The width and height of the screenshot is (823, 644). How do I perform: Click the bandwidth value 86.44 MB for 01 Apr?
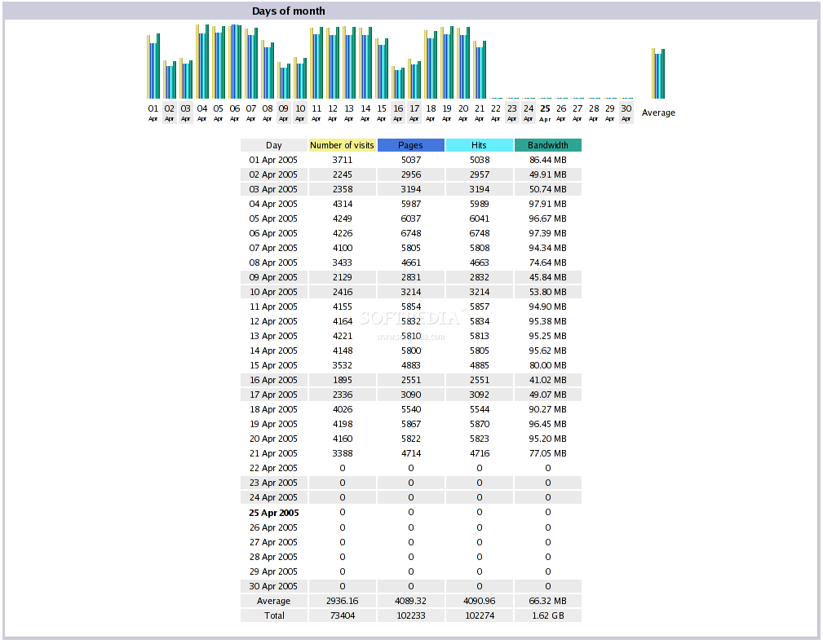click(x=547, y=160)
